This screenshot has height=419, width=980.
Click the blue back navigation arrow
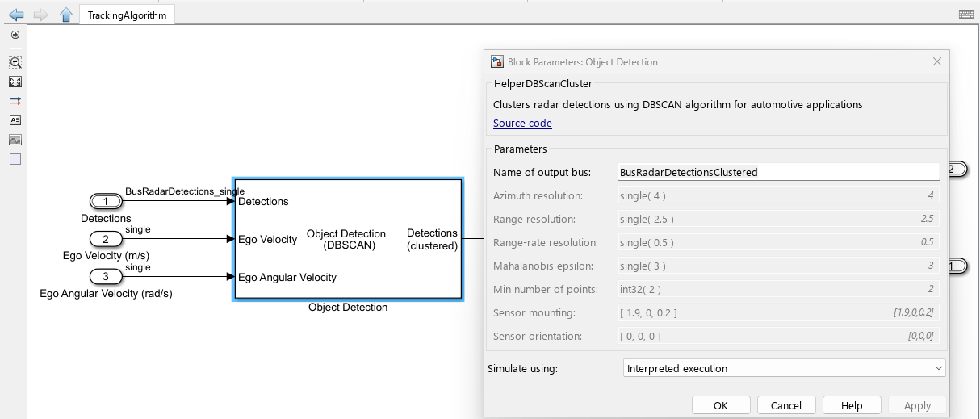pos(15,15)
